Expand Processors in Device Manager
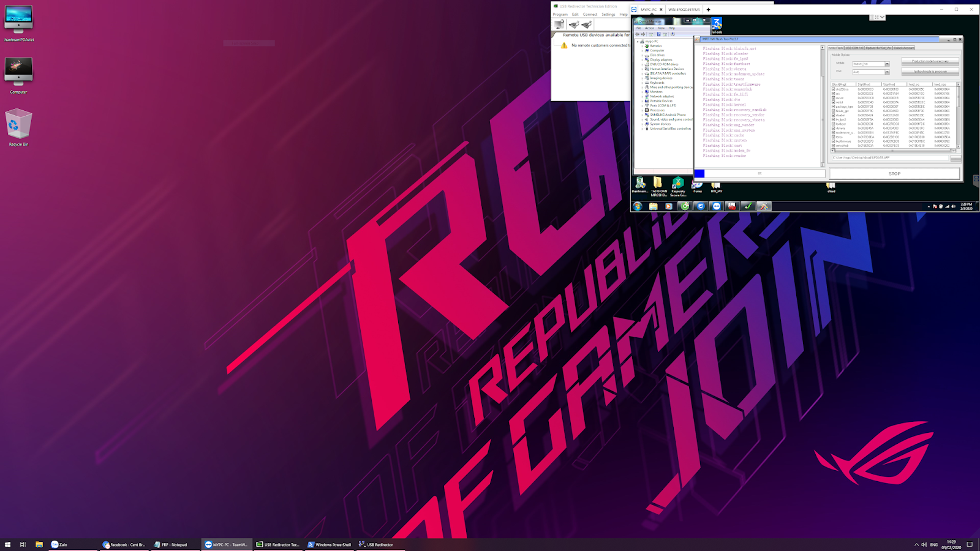 pyautogui.click(x=643, y=110)
